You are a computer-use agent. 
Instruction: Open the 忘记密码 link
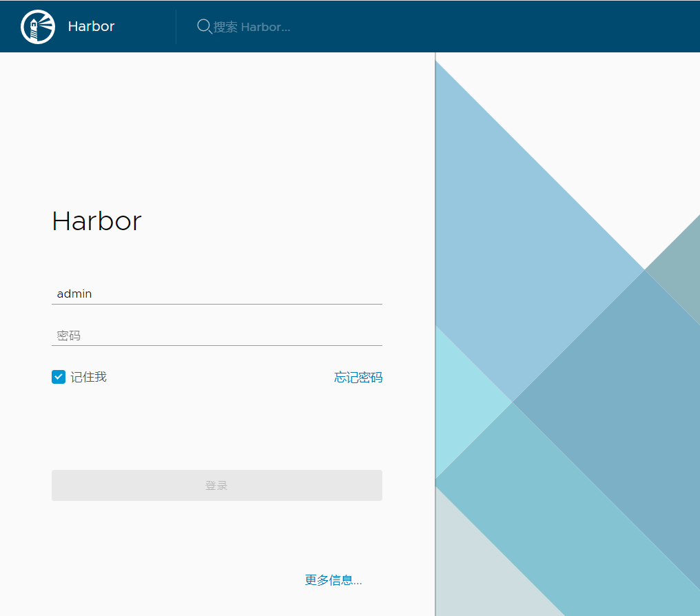click(x=358, y=378)
